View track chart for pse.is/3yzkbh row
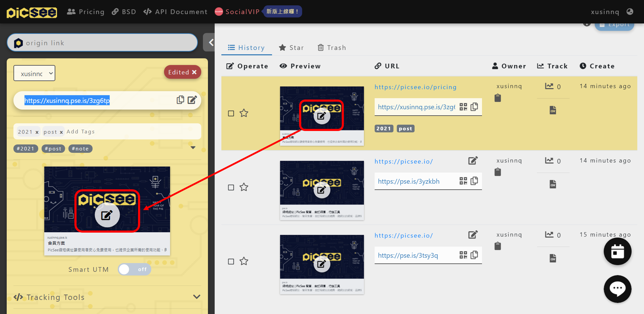644x314 pixels. pos(549,160)
